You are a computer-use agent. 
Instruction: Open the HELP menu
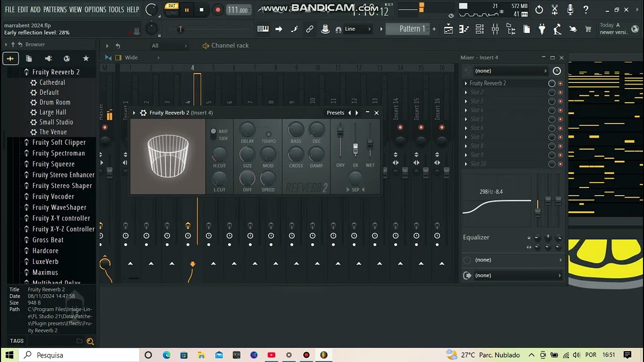pos(133,10)
